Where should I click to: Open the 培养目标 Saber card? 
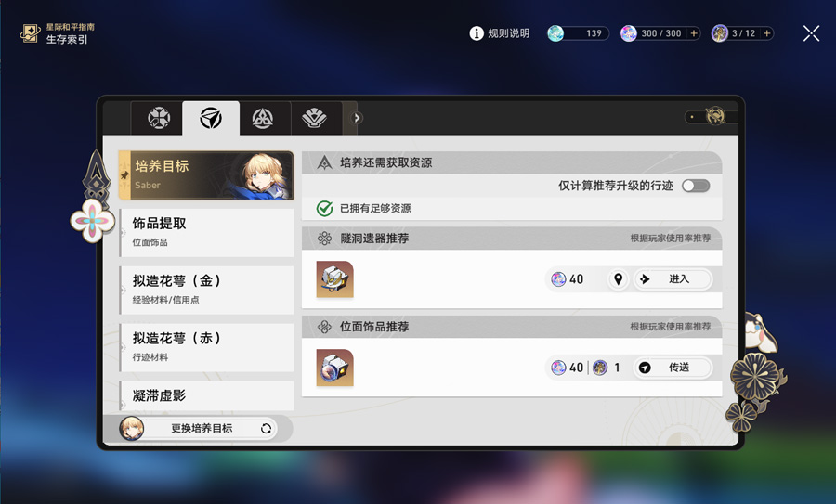coord(206,175)
